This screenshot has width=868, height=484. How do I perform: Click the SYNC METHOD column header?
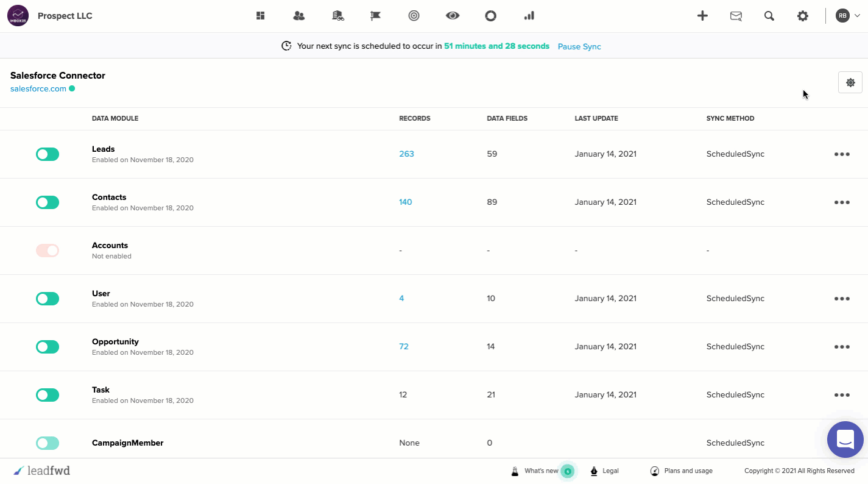(730, 118)
